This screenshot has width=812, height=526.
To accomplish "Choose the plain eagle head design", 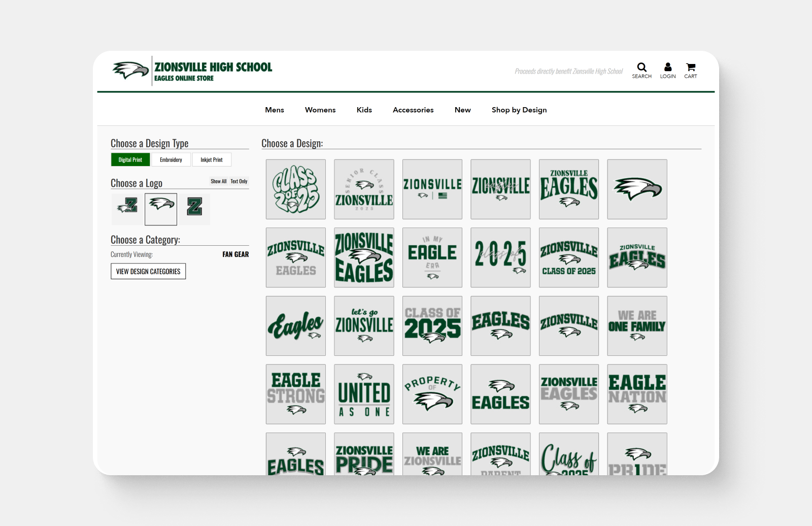I will pyautogui.click(x=637, y=189).
